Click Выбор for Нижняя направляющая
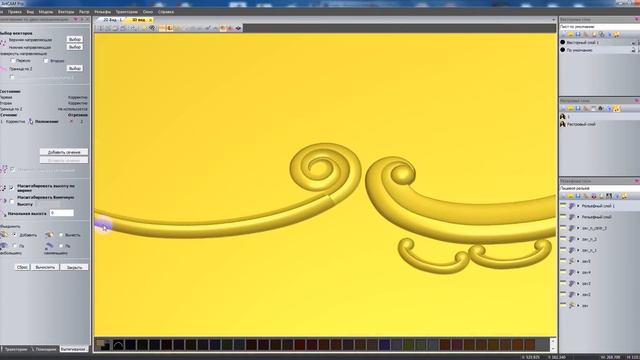640x360 pixels. (75, 47)
